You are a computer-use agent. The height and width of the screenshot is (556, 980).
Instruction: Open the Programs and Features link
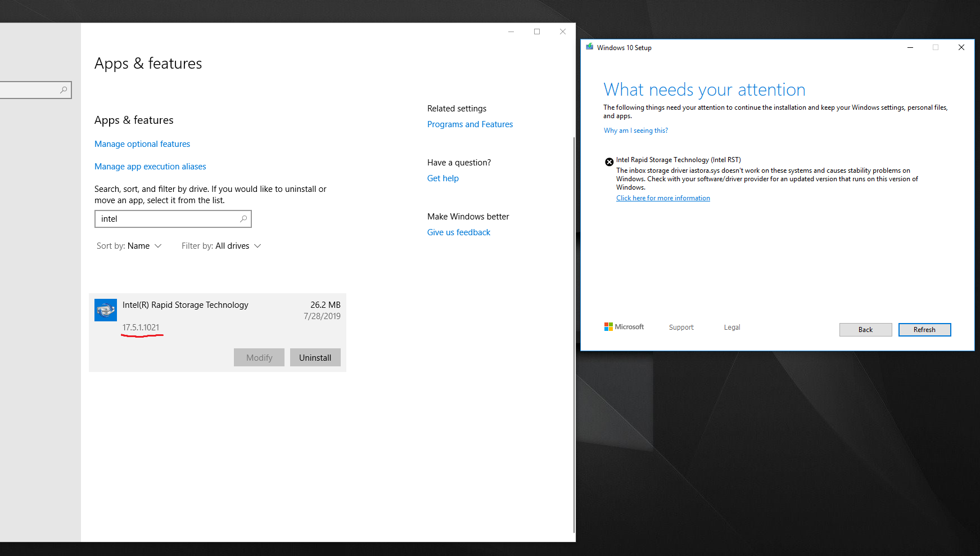click(470, 124)
